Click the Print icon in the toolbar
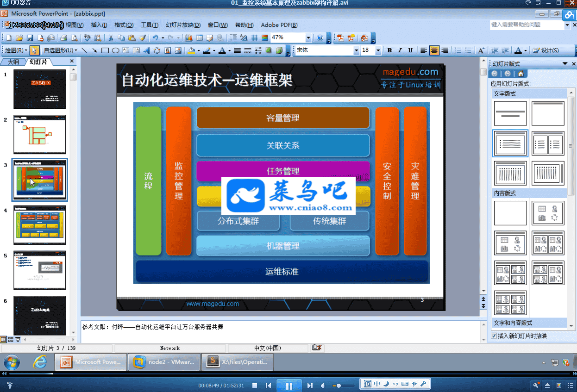 [64, 38]
